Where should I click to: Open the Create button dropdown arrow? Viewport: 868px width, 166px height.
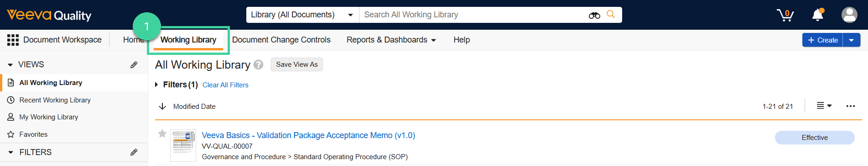(x=852, y=40)
